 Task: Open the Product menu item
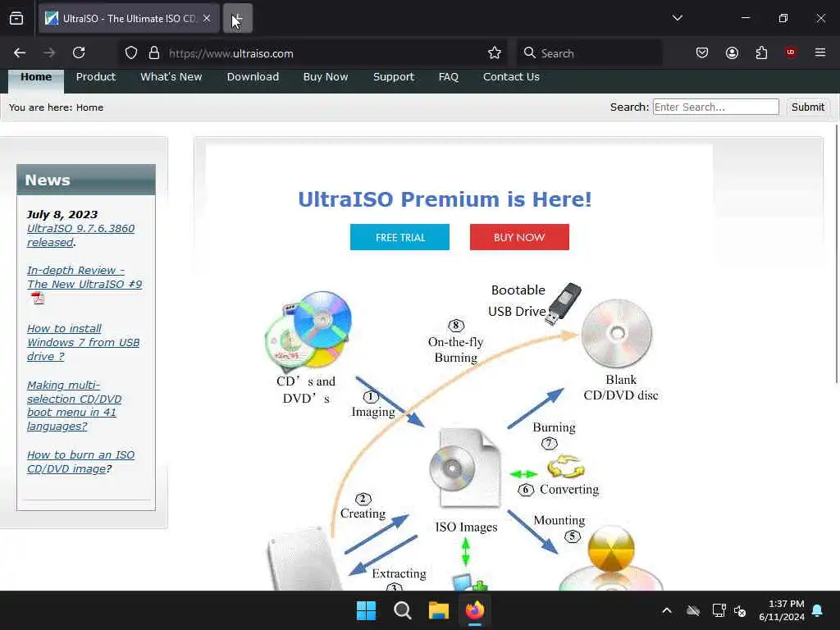(x=96, y=77)
